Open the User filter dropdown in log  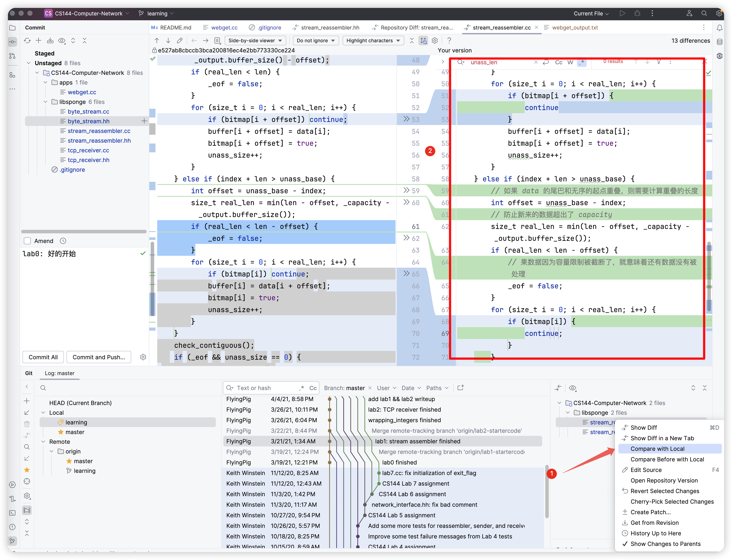point(386,388)
